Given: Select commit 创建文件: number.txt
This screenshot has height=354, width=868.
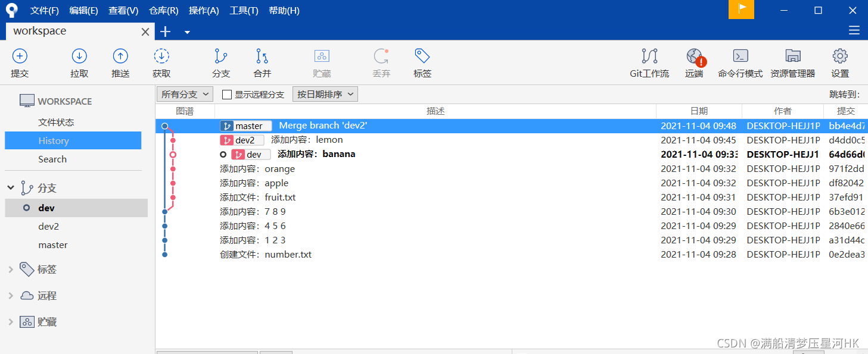Looking at the screenshot, I should [511, 255].
